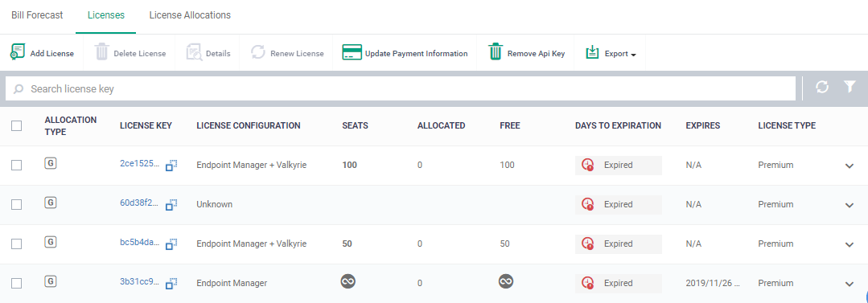Image resolution: width=868 pixels, height=303 pixels.
Task: Sort by Days to Expiration column header
Action: click(x=618, y=125)
